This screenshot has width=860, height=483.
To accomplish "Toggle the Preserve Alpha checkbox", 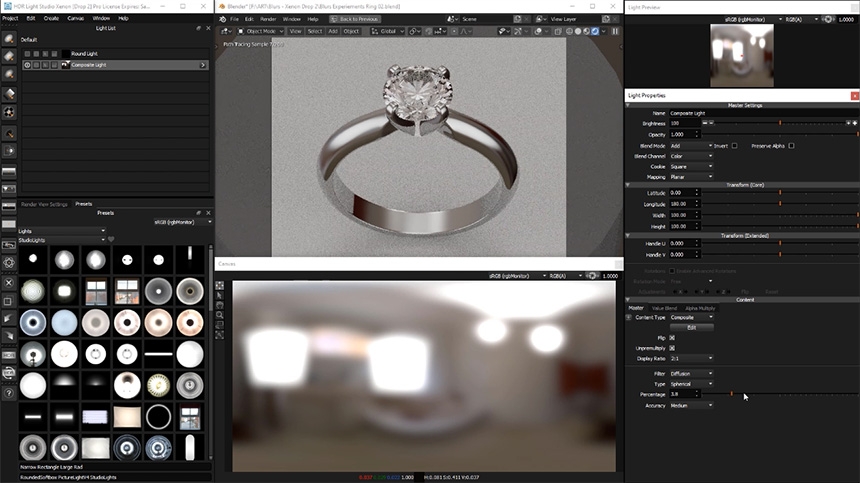I will click(791, 146).
